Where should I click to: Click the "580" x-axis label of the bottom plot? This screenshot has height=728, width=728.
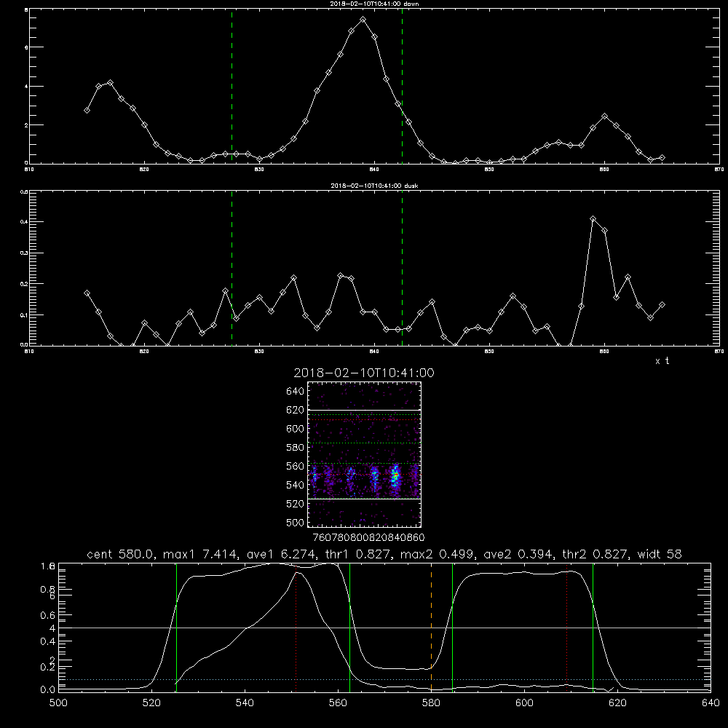(431, 703)
